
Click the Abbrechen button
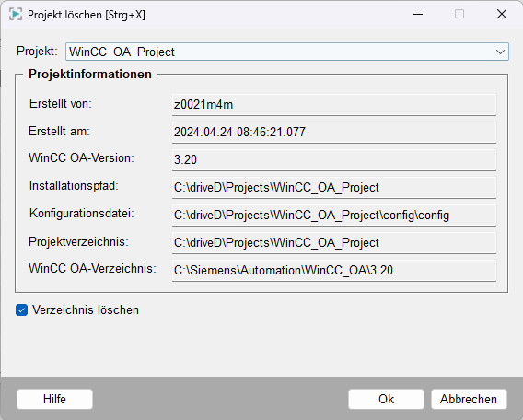469,399
